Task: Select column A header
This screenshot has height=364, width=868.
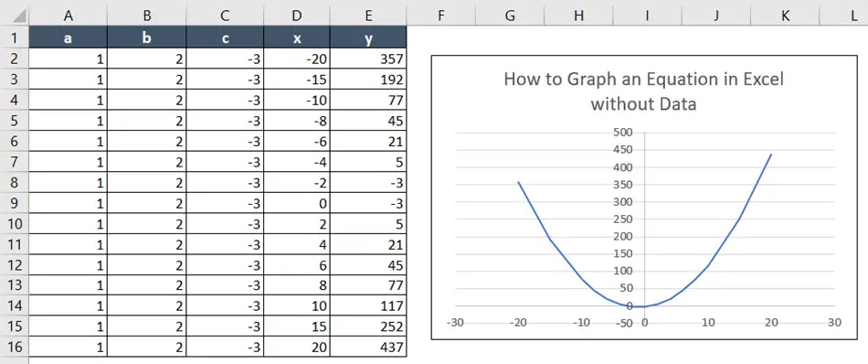Action: 69,16
